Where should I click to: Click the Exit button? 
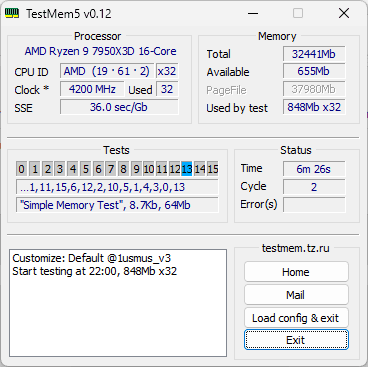coord(296,340)
